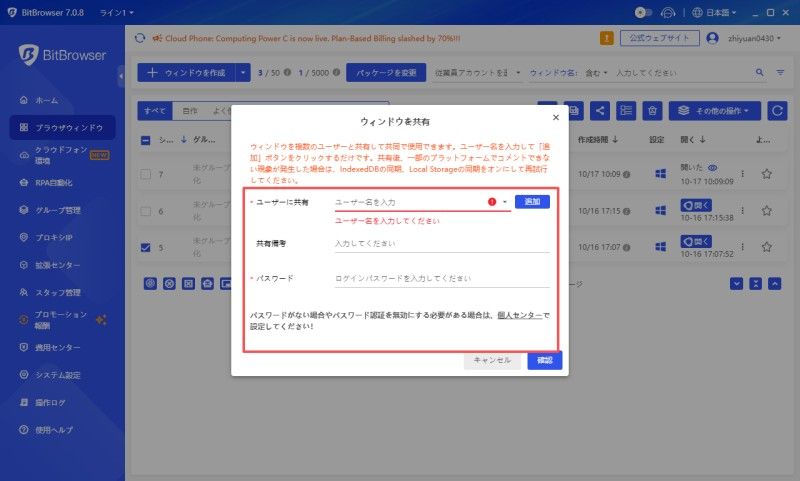Screen dimensions: 800x481
Task: Open the zhiyuan0430 account dropdown
Action: (x=754, y=38)
